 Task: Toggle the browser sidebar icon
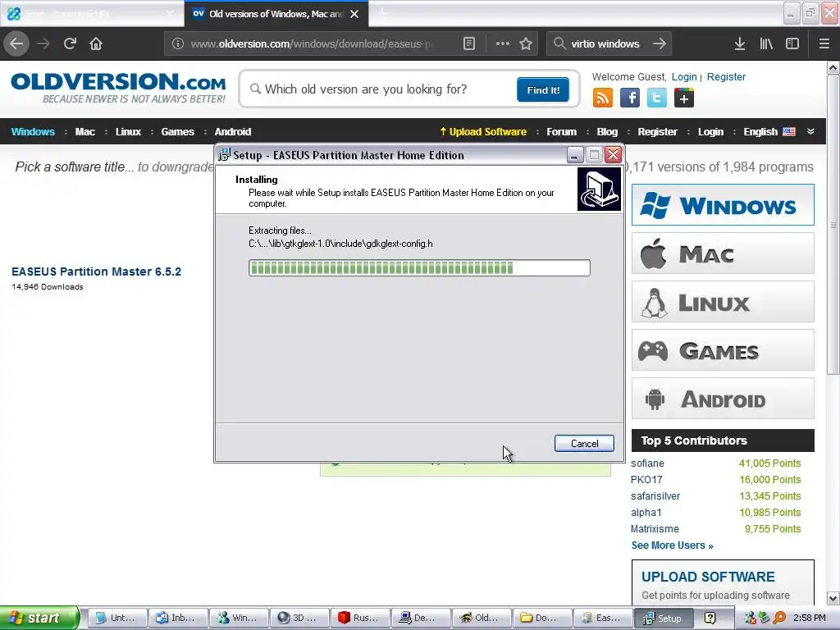[792, 44]
